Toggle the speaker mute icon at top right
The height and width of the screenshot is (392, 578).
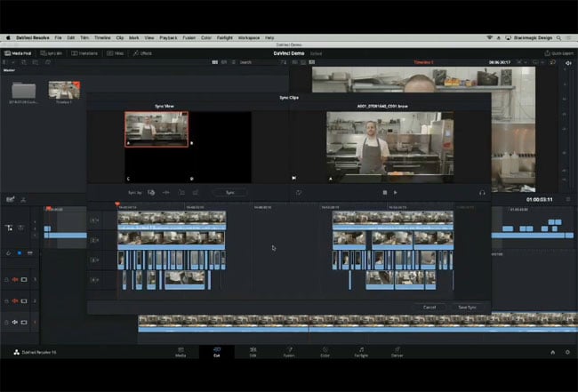[x=568, y=63]
